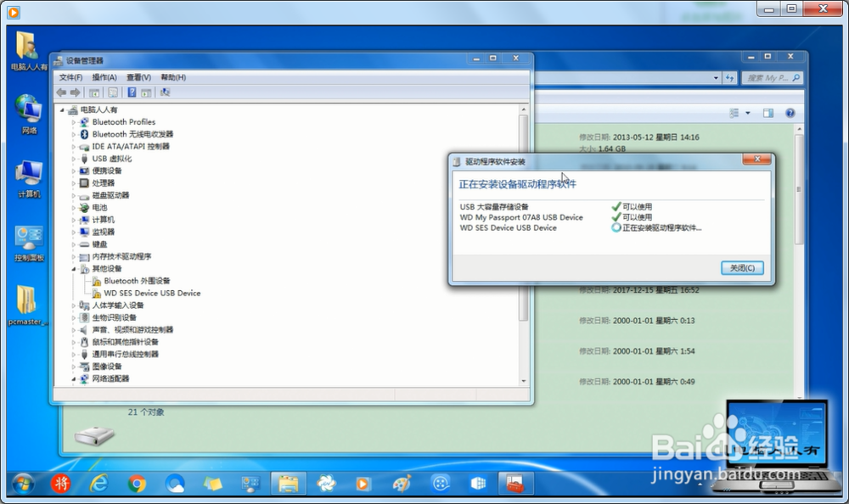849x504 pixels.
Task: Open the Properties toolbar icon in Device Manager
Action: point(113,92)
